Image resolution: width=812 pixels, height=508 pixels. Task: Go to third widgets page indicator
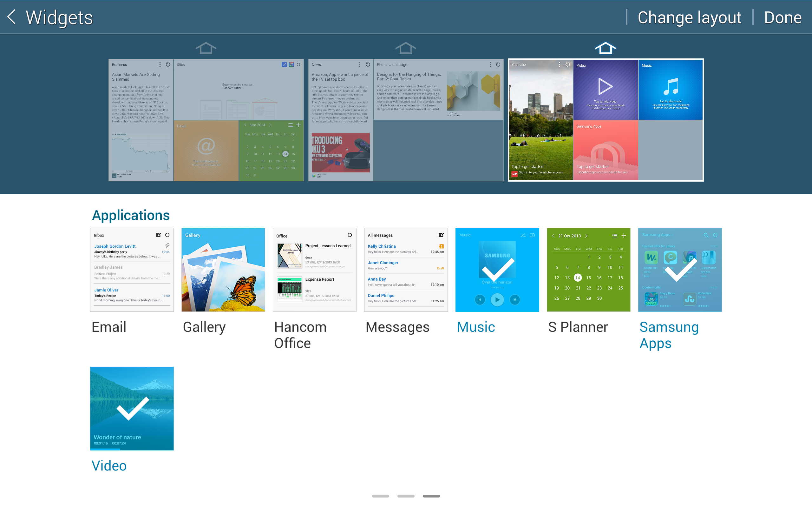click(x=431, y=496)
